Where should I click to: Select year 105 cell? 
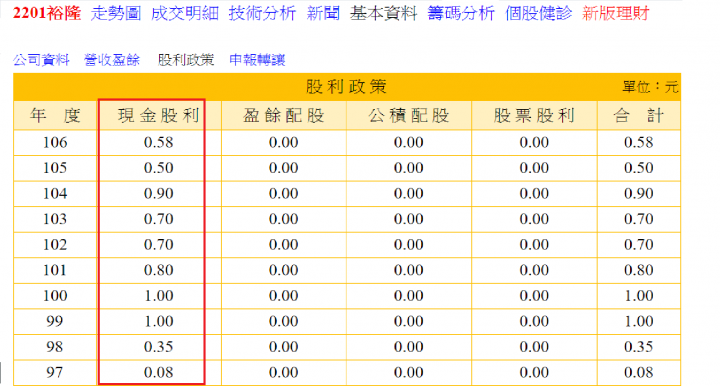[x=55, y=168]
